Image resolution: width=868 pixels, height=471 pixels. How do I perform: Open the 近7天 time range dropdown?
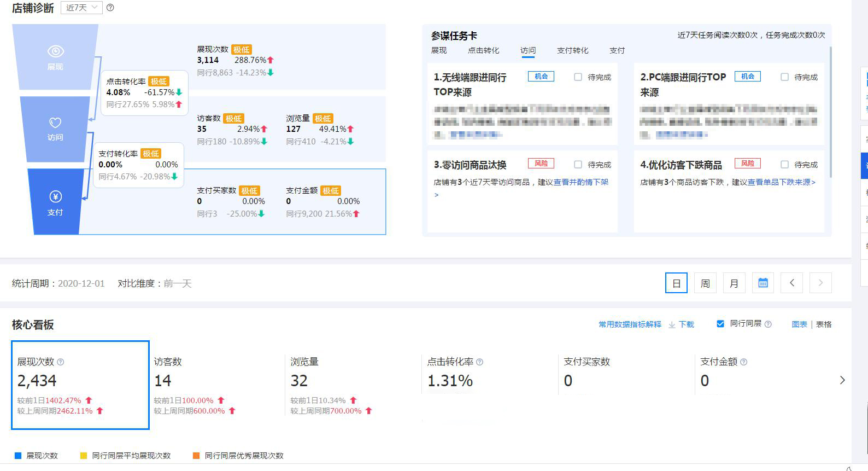pos(81,8)
